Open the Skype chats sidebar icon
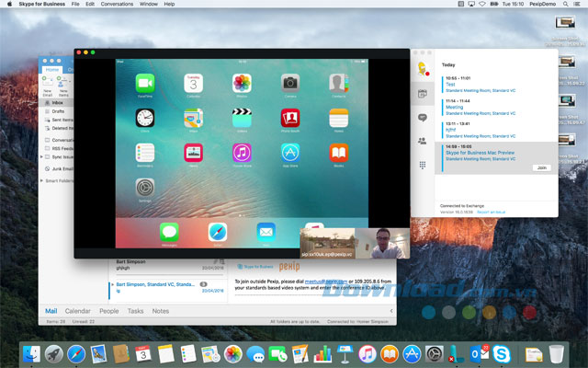 coord(423,118)
